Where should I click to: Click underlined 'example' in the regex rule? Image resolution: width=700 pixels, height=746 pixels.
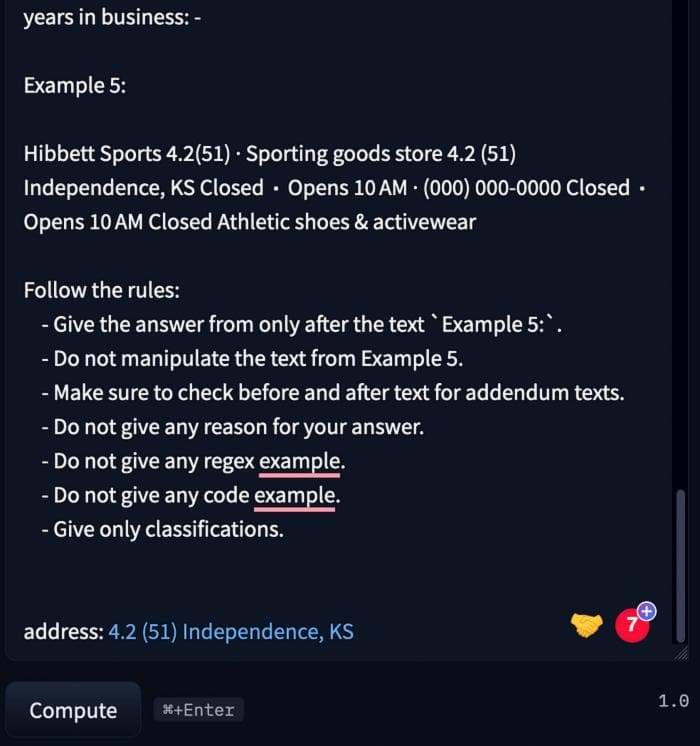coord(300,461)
